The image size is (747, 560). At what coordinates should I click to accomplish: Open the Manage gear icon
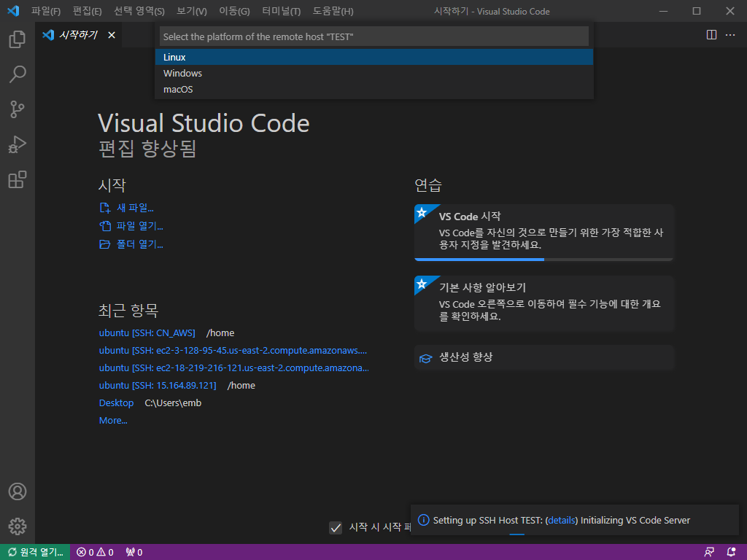[x=18, y=526]
